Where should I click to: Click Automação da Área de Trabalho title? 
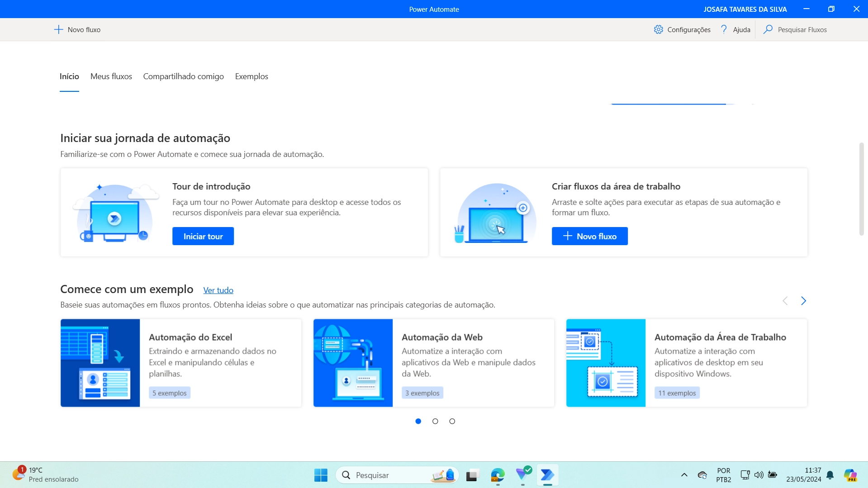720,337
